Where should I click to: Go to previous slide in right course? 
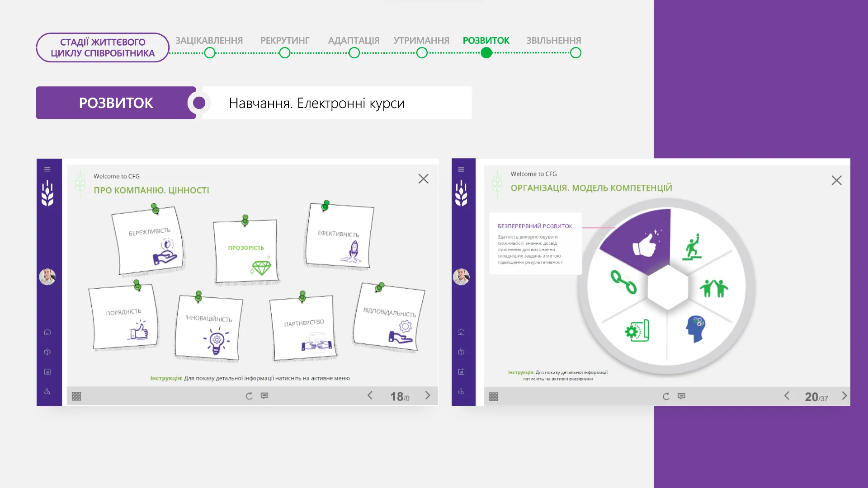[x=787, y=396]
